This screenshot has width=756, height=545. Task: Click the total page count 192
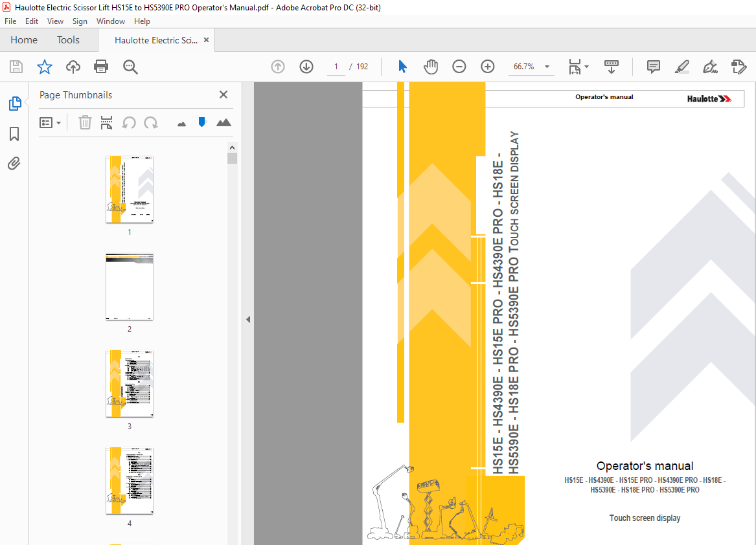(x=362, y=67)
